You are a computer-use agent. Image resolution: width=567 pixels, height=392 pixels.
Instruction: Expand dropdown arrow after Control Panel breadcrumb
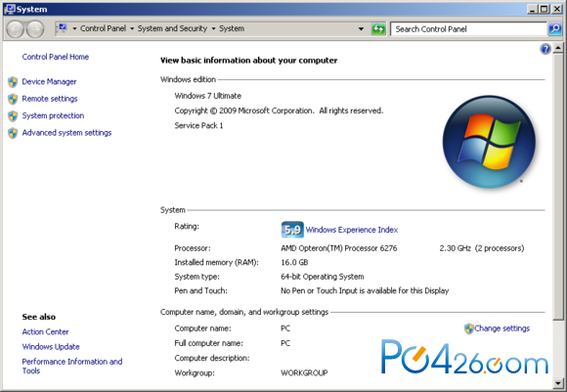[132, 28]
